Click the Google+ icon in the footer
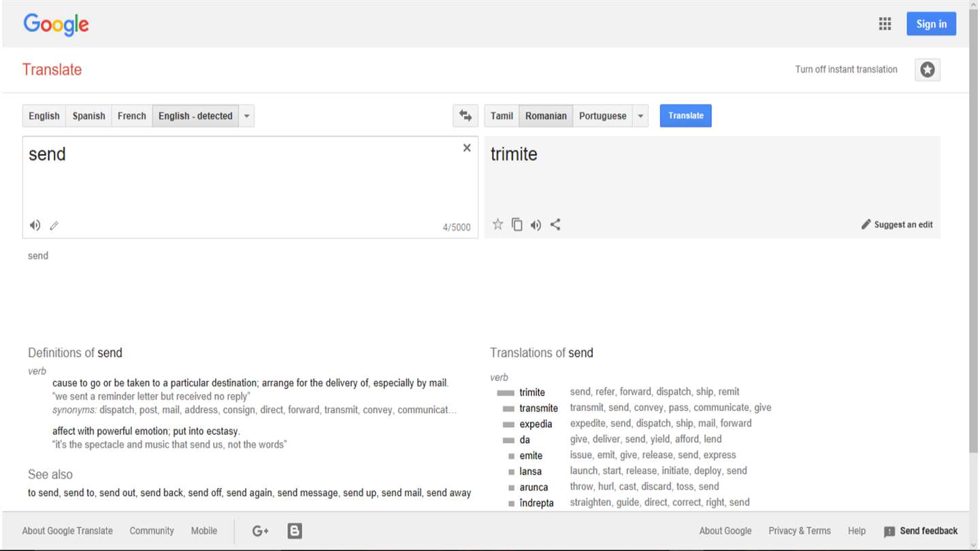980x551 pixels. (260, 531)
